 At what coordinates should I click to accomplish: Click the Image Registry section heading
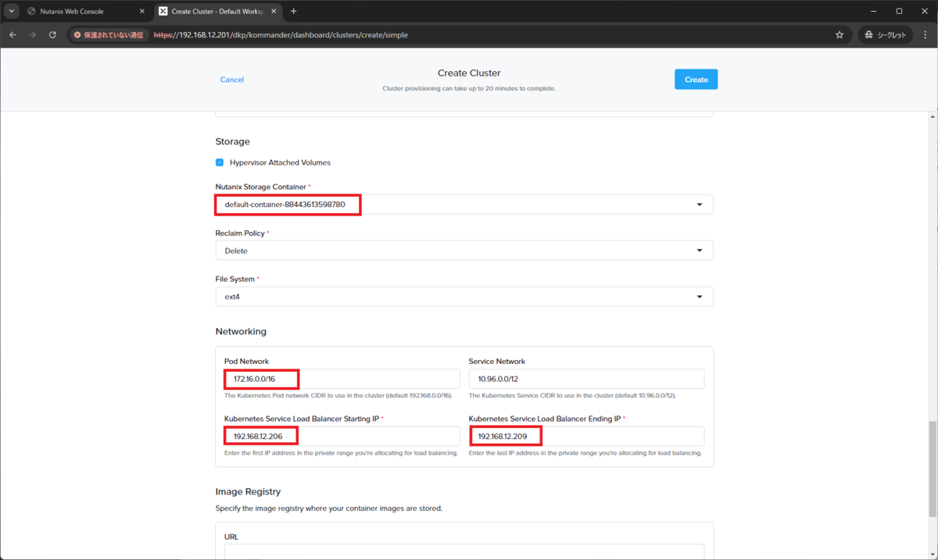248,491
